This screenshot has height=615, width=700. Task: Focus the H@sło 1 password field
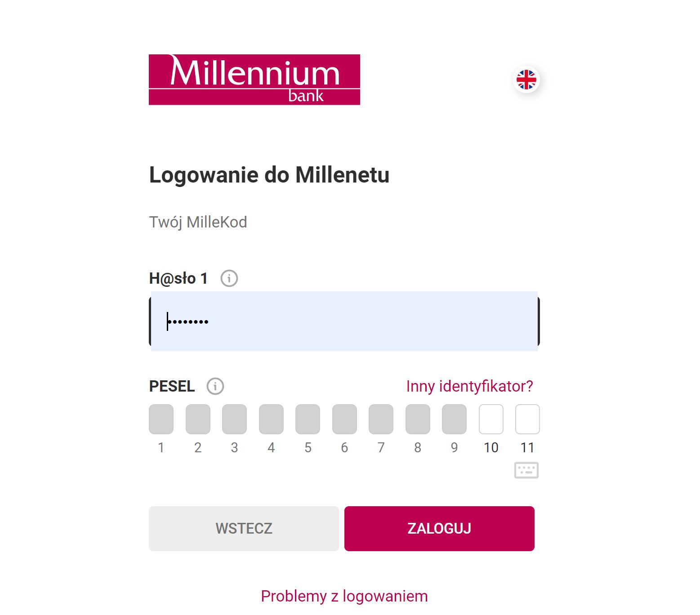click(344, 321)
